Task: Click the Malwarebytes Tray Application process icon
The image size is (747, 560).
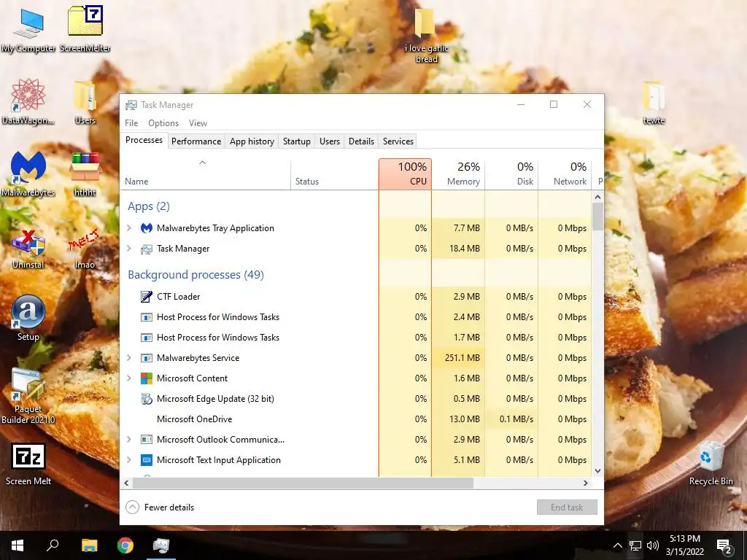Action: (146, 228)
